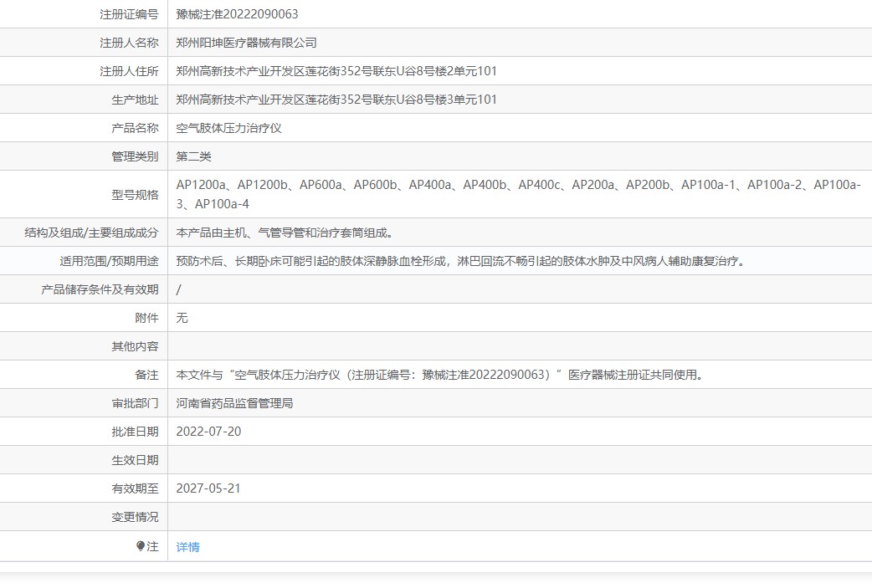The height and width of the screenshot is (588, 872).
Task: Click the 附件 label
Action: click(x=146, y=318)
